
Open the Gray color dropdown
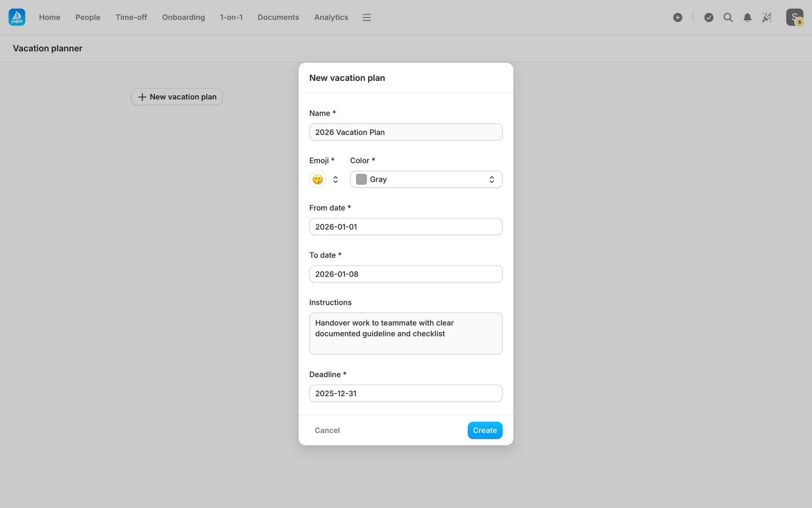click(x=425, y=179)
